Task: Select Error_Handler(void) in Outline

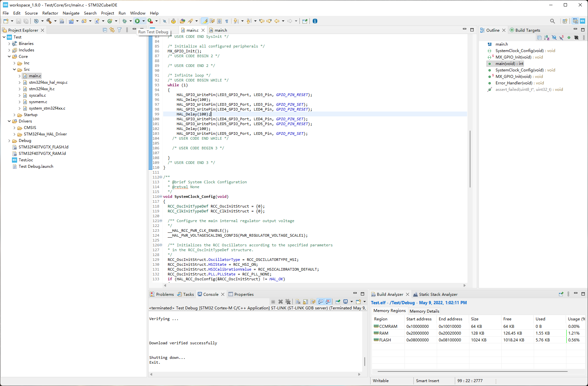Action: [x=520, y=83]
